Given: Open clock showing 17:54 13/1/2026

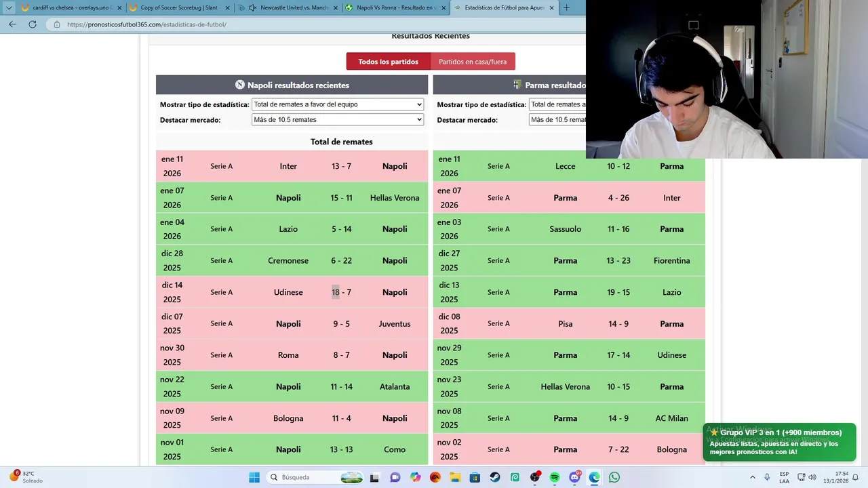Looking at the screenshot, I should point(835,477).
